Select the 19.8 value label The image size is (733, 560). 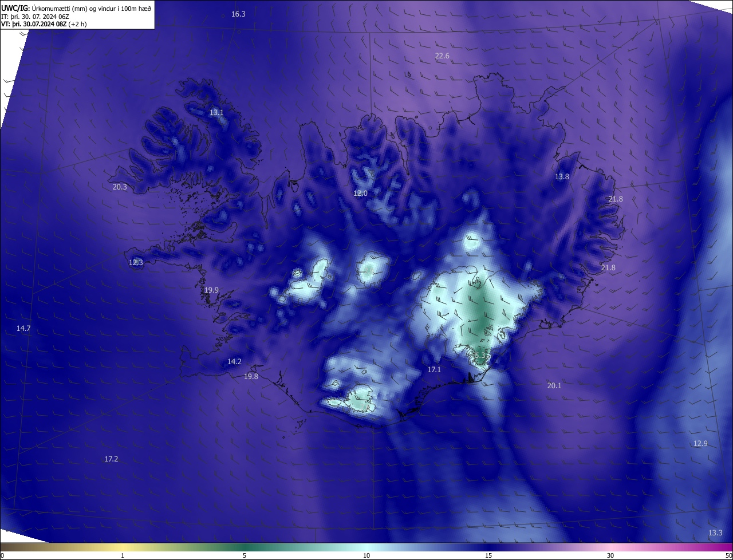pyautogui.click(x=251, y=376)
